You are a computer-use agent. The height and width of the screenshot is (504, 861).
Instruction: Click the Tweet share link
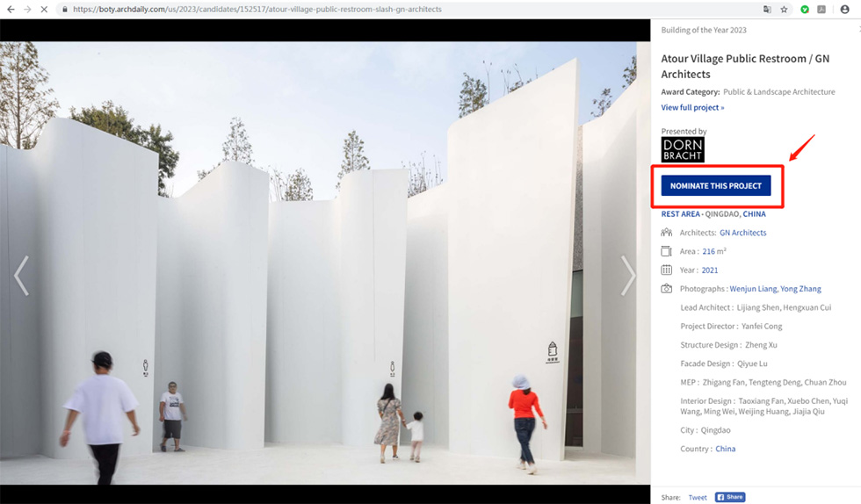click(698, 497)
